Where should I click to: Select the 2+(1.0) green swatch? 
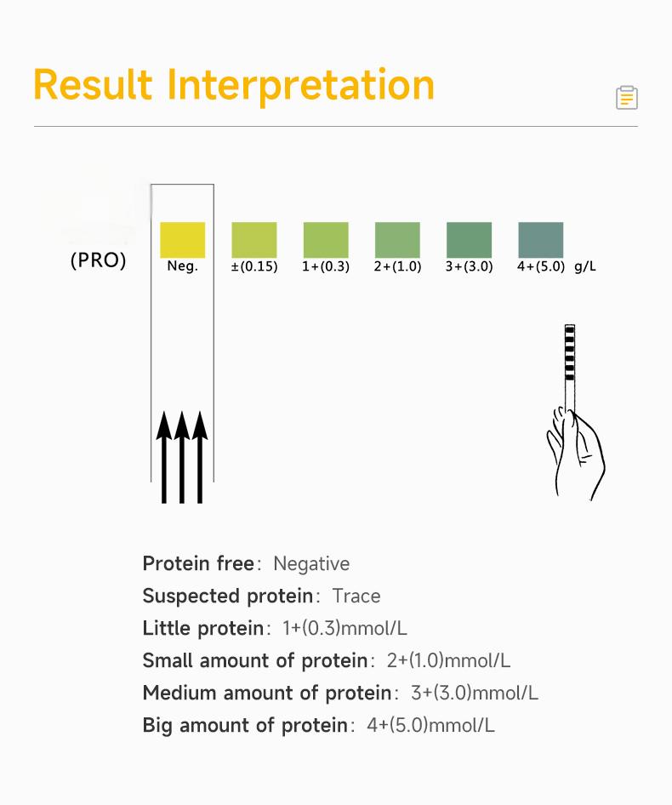(x=397, y=240)
